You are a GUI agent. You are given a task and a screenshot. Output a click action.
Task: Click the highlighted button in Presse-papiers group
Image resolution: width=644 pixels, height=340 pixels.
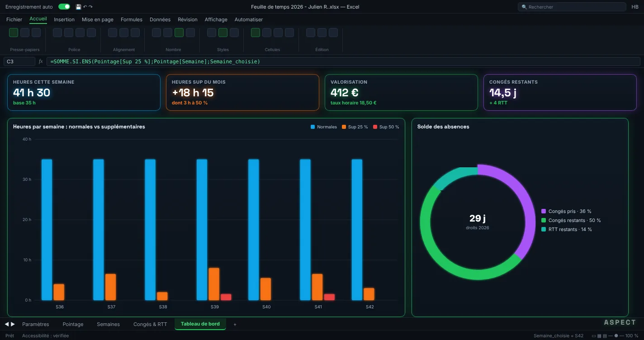click(x=14, y=33)
